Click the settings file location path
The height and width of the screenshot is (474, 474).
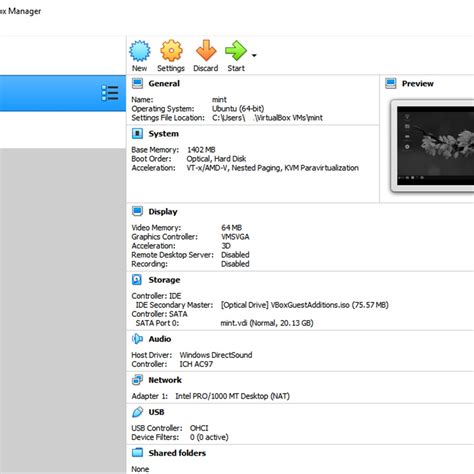coord(267,118)
